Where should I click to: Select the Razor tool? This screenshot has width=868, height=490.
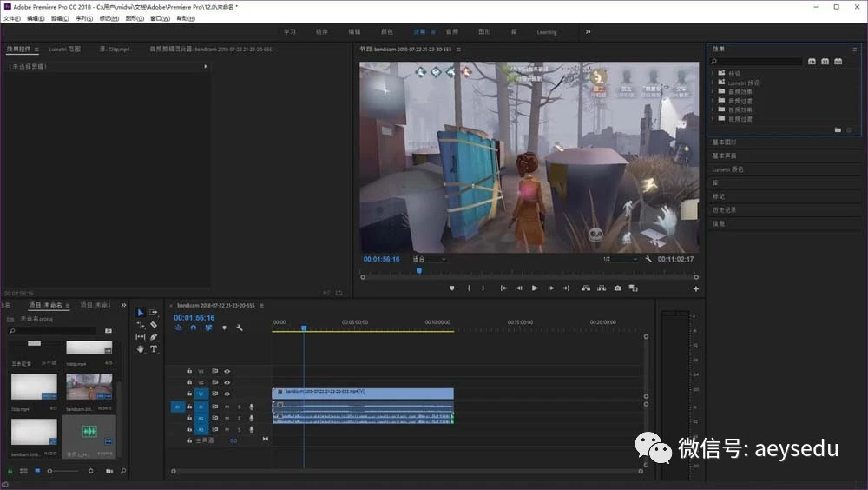pyautogui.click(x=154, y=325)
